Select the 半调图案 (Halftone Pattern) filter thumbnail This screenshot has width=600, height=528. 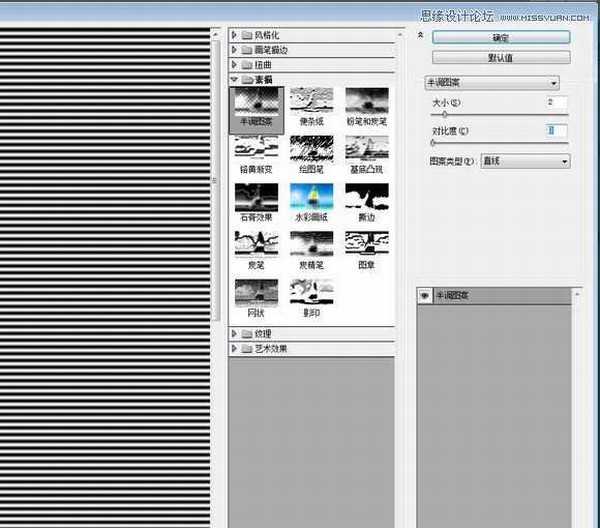point(255,103)
